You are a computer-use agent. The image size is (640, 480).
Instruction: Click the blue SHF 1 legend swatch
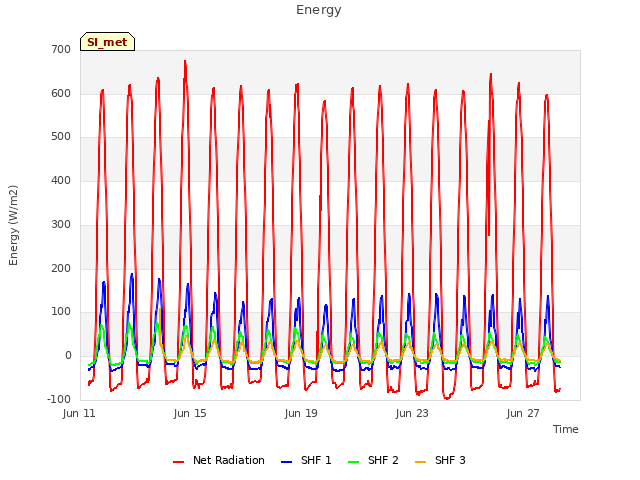tap(287, 462)
